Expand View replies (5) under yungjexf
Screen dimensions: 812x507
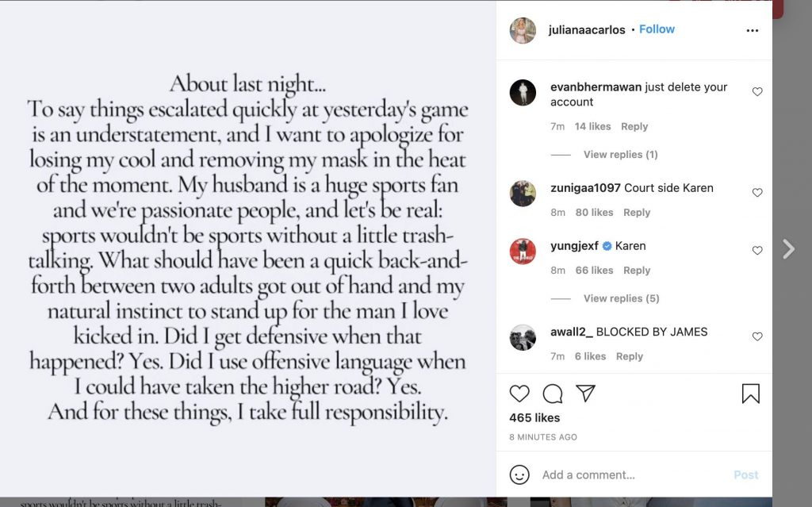[x=620, y=298]
